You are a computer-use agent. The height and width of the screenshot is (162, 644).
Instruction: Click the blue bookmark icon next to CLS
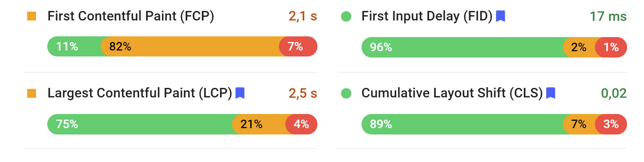[551, 93]
